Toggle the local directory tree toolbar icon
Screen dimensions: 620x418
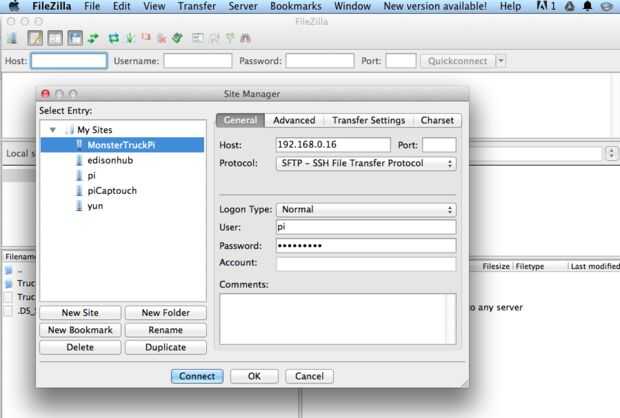click(x=55, y=38)
